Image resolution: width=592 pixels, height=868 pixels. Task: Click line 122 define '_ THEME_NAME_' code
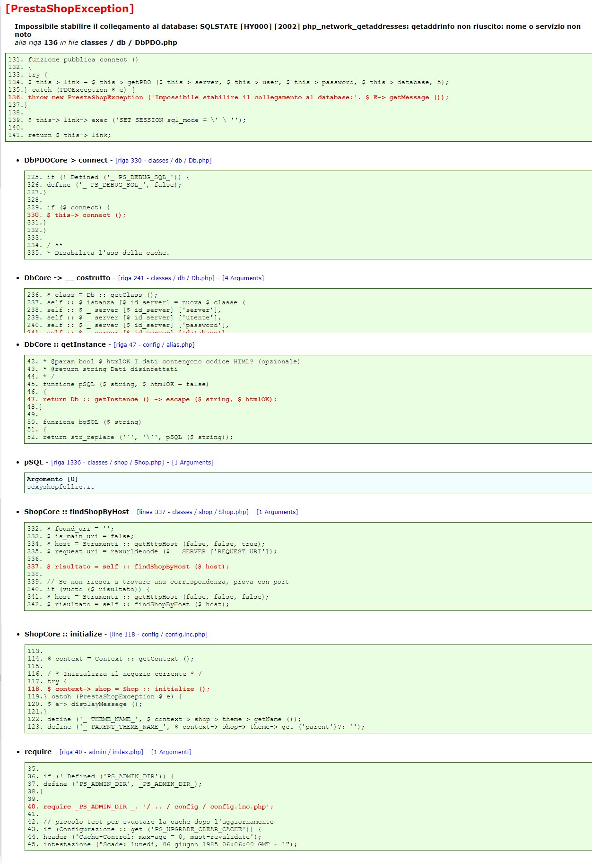pos(164,719)
